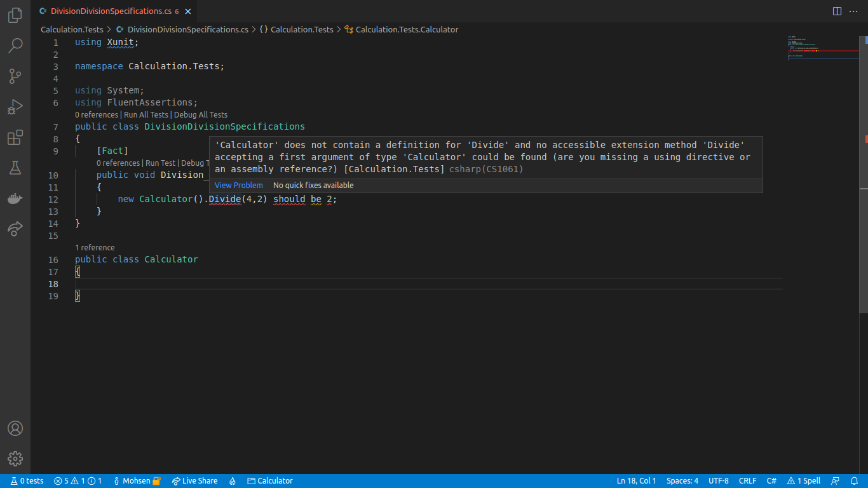Open the Docker view
Image resolution: width=868 pixels, height=488 pixels.
(15, 198)
